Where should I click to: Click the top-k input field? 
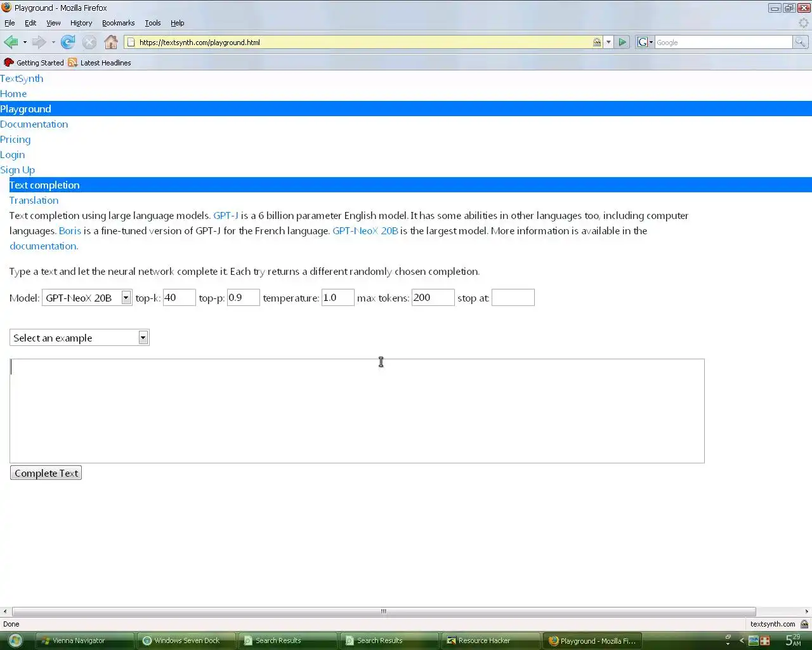click(180, 298)
